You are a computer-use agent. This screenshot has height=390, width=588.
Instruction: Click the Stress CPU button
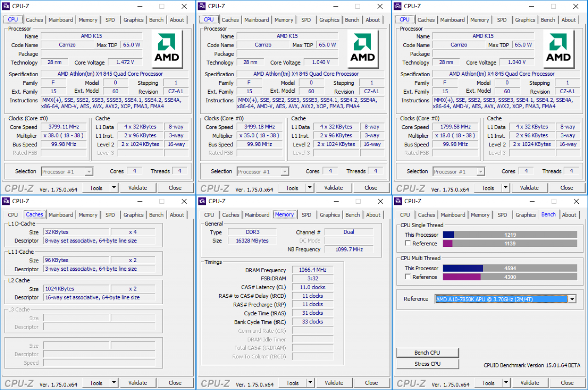pyautogui.click(x=428, y=364)
